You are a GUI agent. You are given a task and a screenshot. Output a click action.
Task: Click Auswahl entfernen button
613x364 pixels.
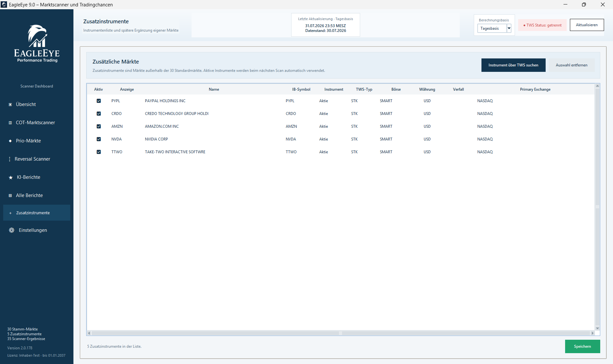[x=571, y=65]
